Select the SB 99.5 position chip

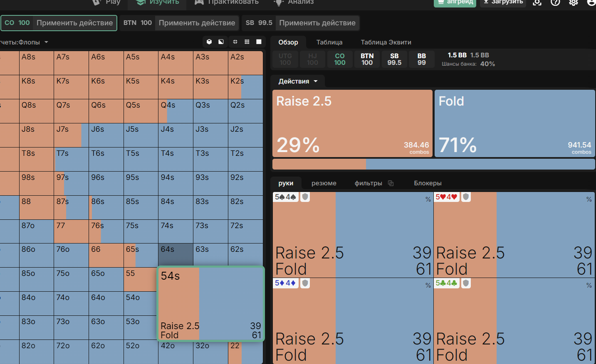click(x=394, y=59)
